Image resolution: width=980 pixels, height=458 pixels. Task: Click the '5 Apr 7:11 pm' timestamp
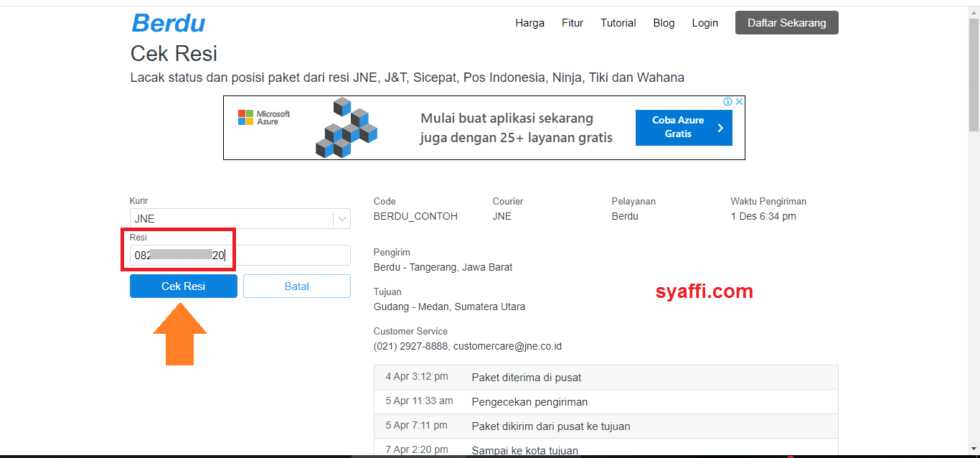pos(417,425)
